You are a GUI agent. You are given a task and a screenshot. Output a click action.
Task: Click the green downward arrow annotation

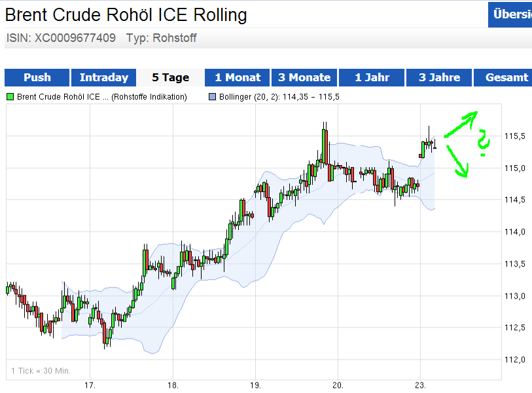point(457,162)
